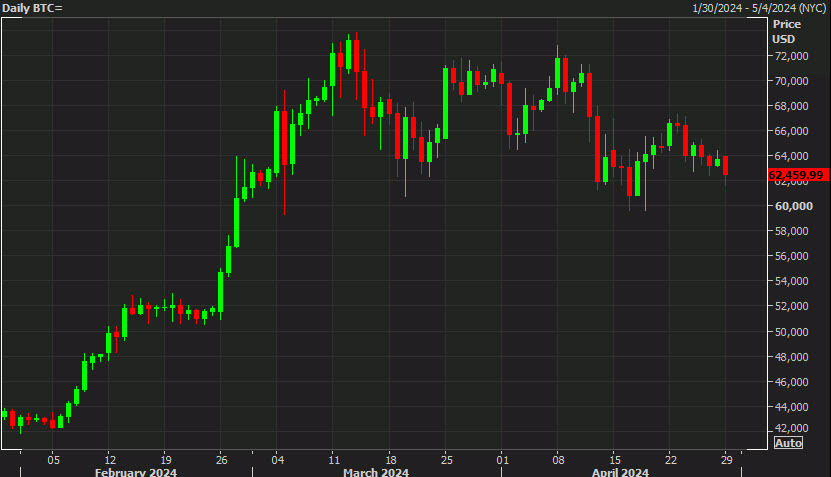Click the 12 date tick in February
Image resolution: width=831 pixels, height=477 pixels.
point(110,460)
